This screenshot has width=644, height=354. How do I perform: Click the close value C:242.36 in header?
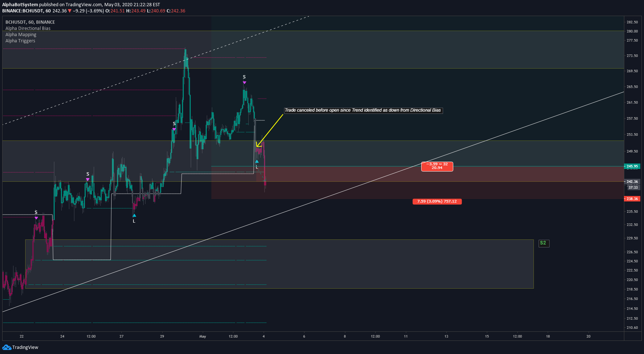click(176, 11)
